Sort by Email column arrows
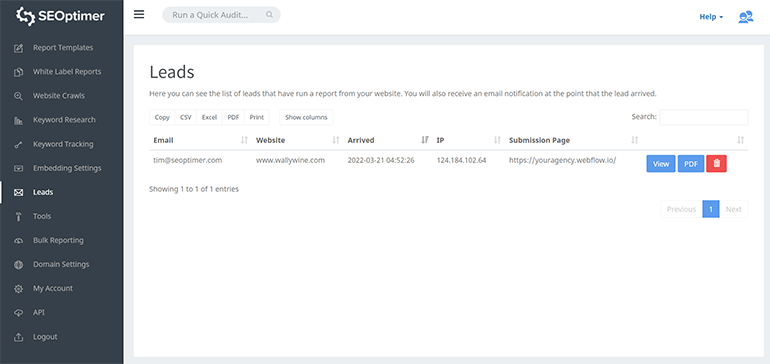Image resolution: width=770 pixels, height=364 pixels. click(x=245, y=140)
